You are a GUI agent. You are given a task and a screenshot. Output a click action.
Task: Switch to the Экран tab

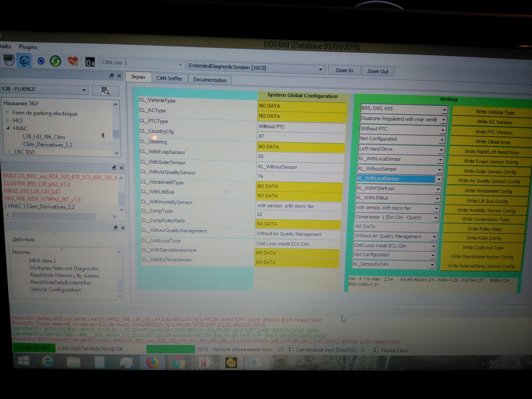pyautogui.click(x=138, y=77)
